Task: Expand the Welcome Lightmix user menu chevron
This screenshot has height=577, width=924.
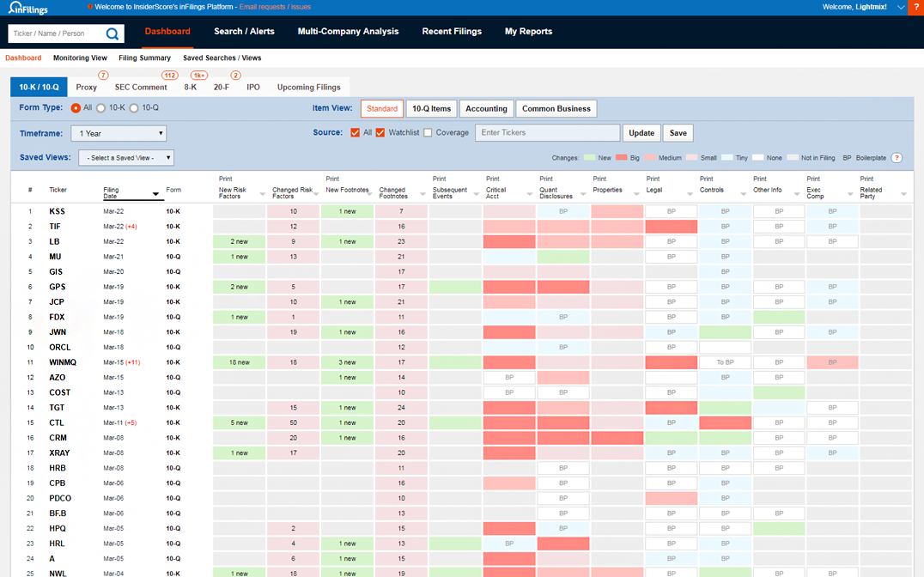Action: (x=901, y=7)
